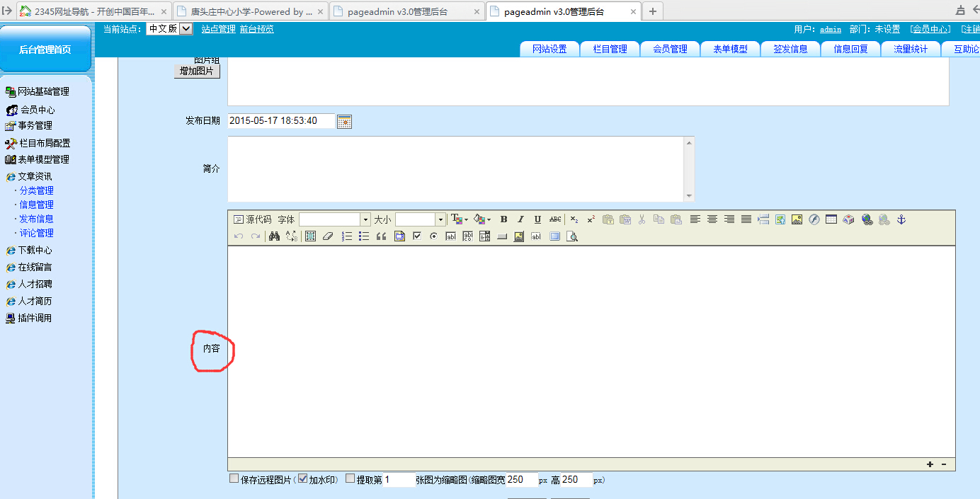Insert an anchor using the anchor icon
980x499 pixels.
coord(901,219)
